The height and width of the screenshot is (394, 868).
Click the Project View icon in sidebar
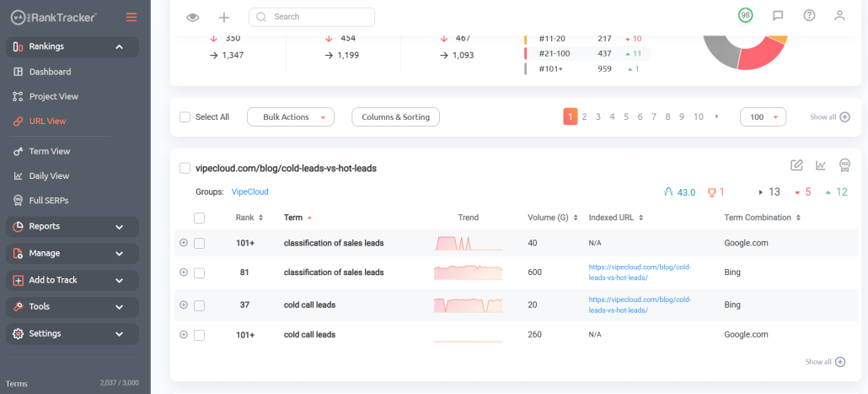coord(18,96)
